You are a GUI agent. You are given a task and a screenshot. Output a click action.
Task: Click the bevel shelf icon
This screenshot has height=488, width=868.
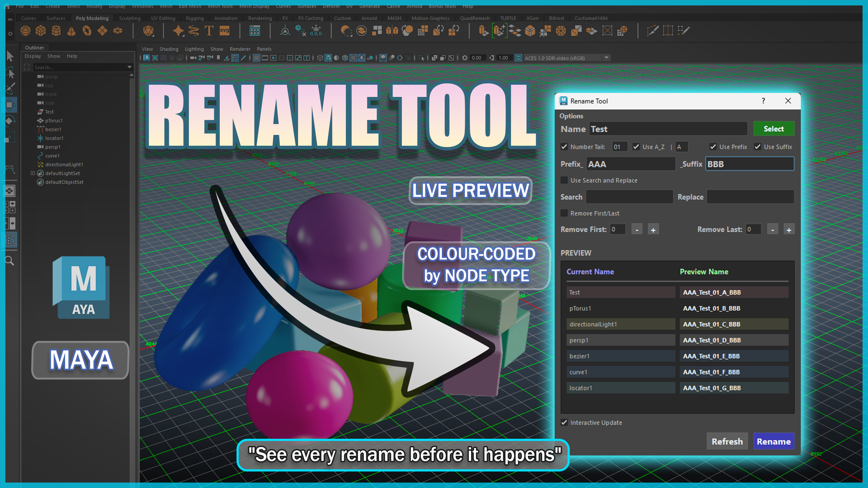[x=530, y=31]
